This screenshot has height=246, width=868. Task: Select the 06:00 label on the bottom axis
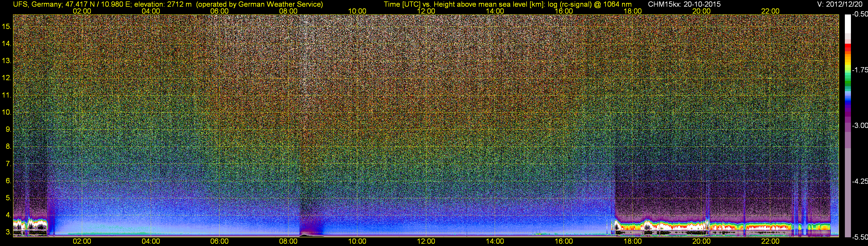tap(219, 241)
